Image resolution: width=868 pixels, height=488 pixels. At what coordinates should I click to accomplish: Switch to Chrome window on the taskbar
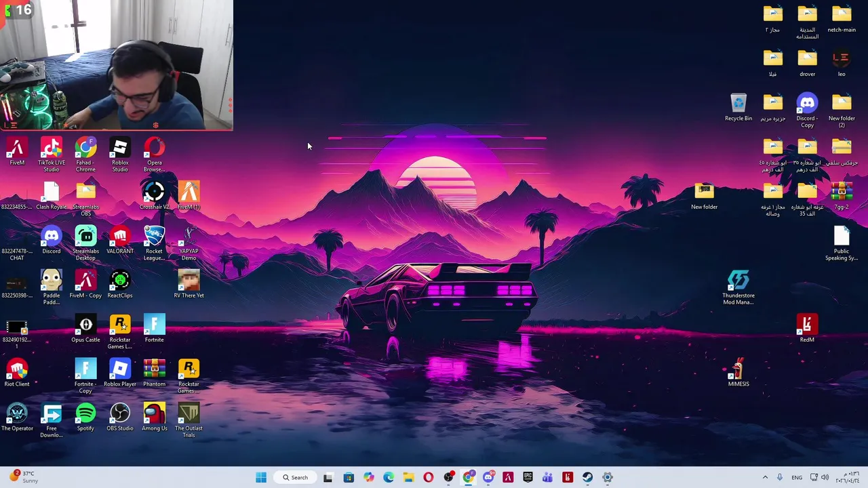tap(469, 477)
